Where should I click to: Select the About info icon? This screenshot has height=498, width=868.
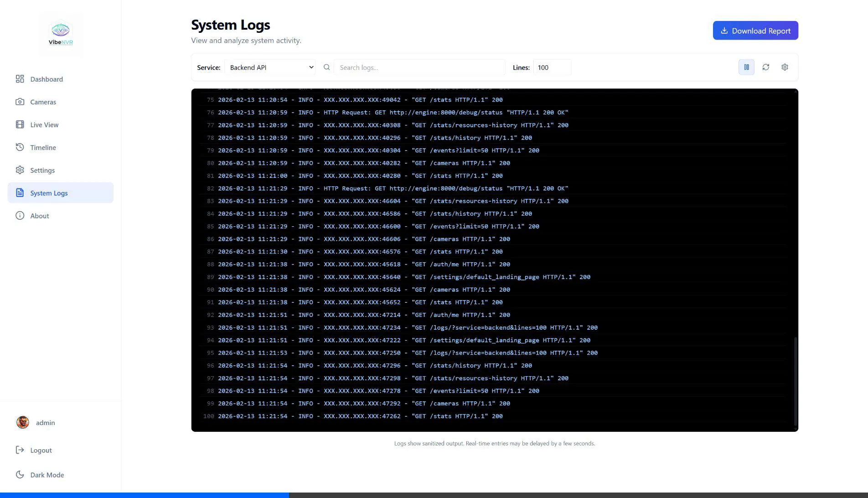click(20, 216)
